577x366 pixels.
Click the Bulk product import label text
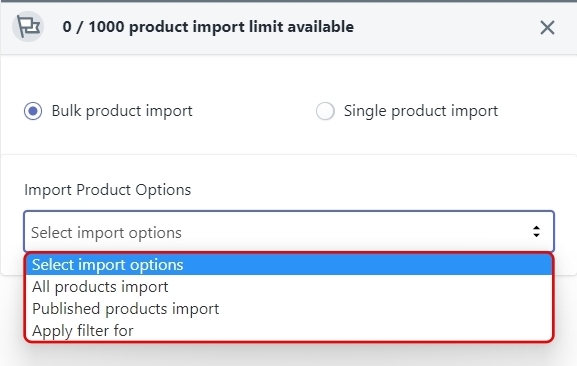[x=122, y=111]
